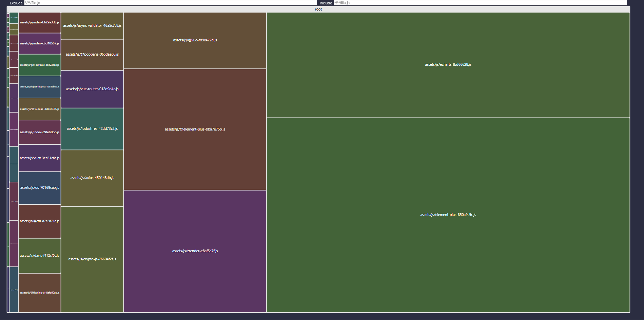Click the root node header bar
The image size is (644, 320).
(318, 9)
